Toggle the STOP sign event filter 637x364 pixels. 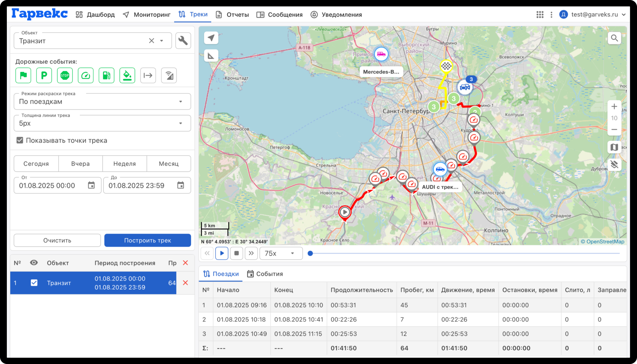coord(65,75)
